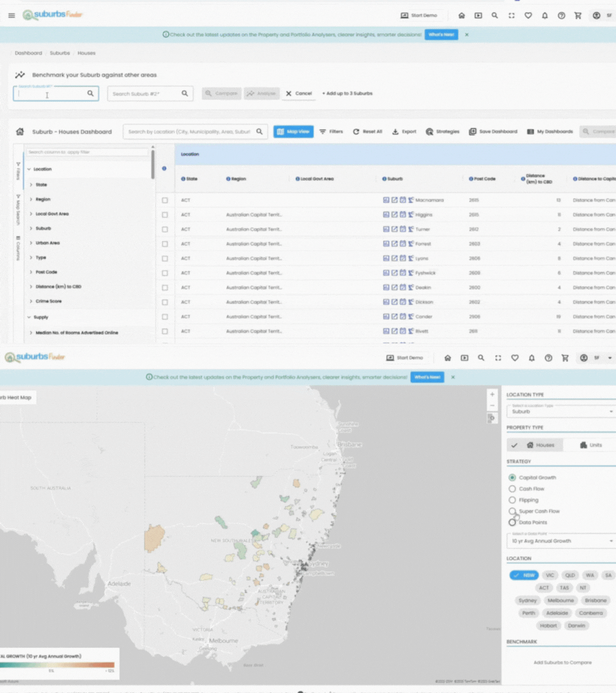Expand the State filter group

pyautogui.click(x=31, y=184)
